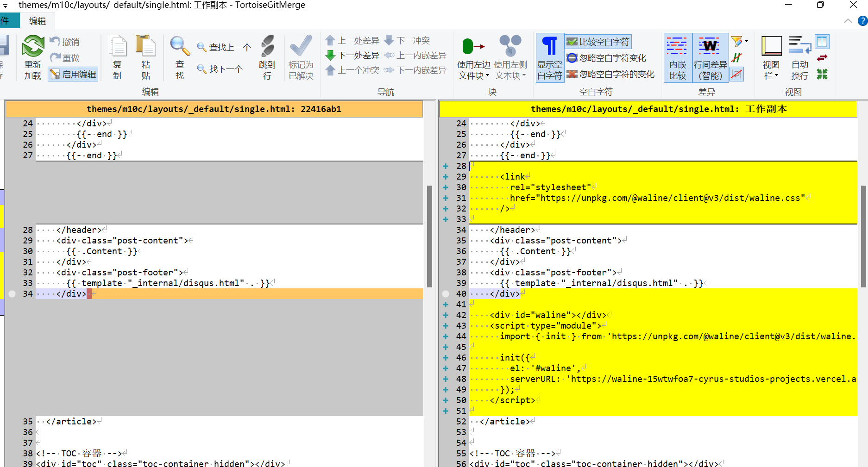Toggle 自动换行 (word wrap)
The width and height of the screenshot is (868, 467).
point(800,57)
